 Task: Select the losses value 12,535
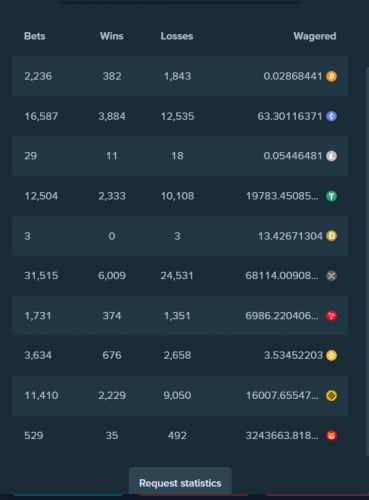pos(177,116)
